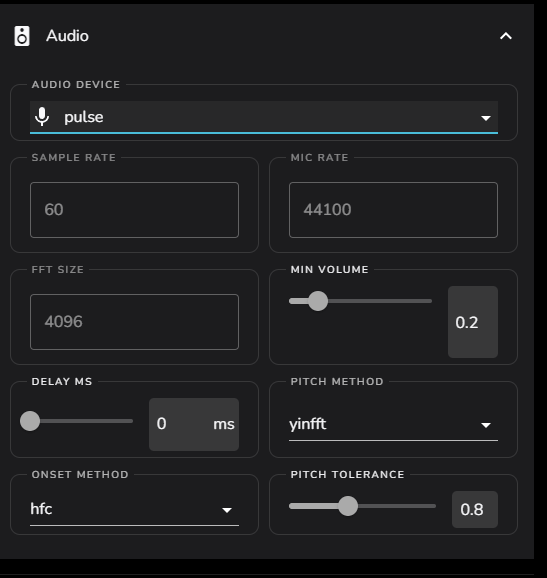Click the Audio section header title

[x=67, y=36]
